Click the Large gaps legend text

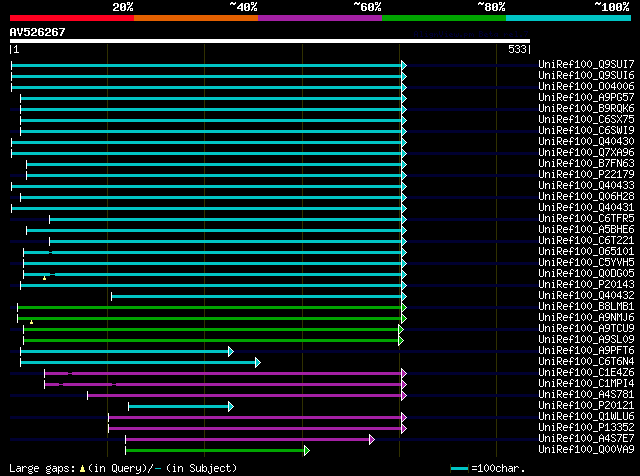[123, 468]
